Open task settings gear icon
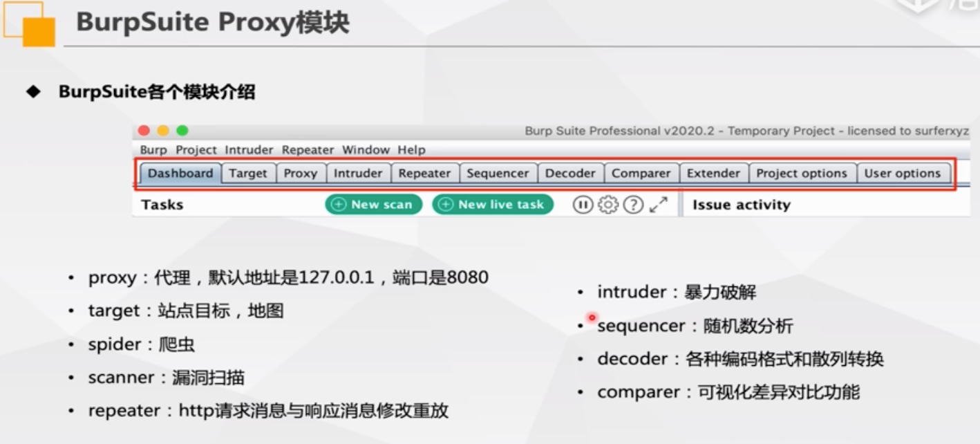The image size is (980, 444). pyautogui.click(x=608, y=205)
